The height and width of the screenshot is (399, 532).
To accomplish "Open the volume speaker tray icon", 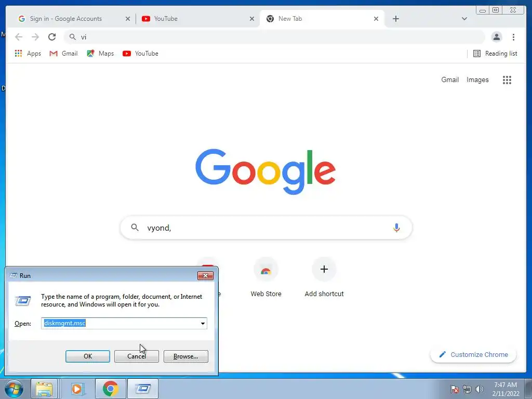I will click(x=479, y=389).
